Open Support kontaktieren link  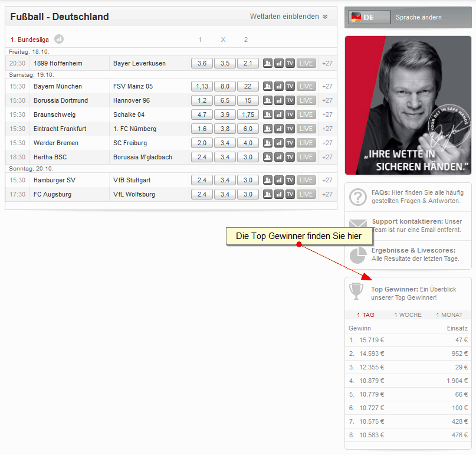[x=408, y=221]
